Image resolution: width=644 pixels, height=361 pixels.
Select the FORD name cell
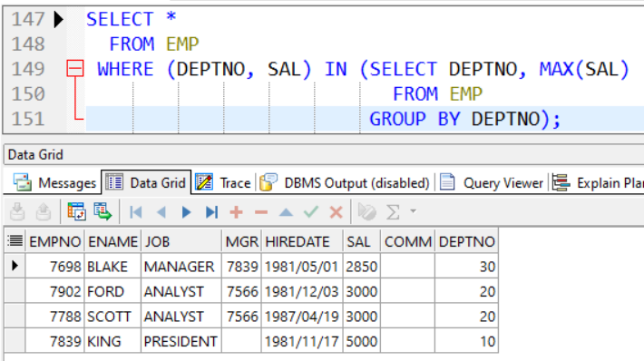point(113,291)
